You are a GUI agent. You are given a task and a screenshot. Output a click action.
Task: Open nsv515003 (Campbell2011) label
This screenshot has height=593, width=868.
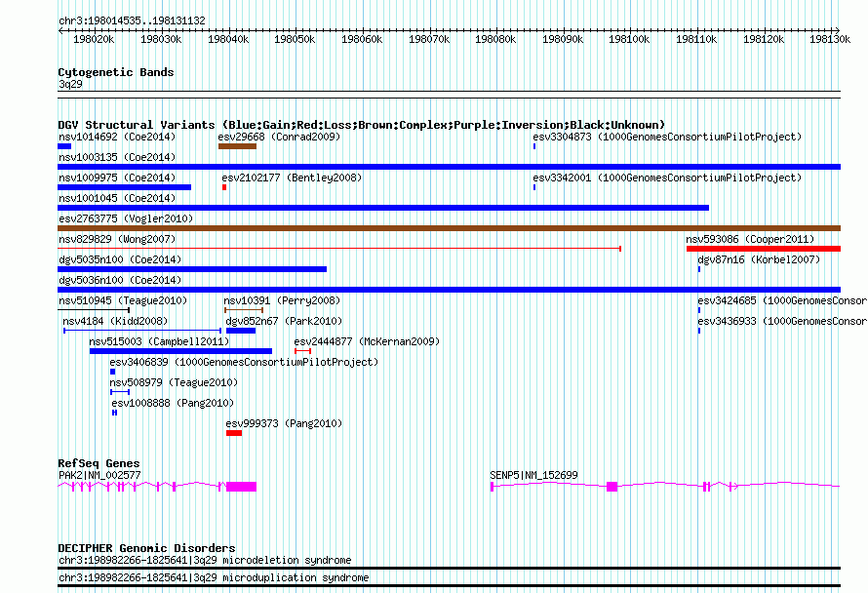tap(159, 341)
